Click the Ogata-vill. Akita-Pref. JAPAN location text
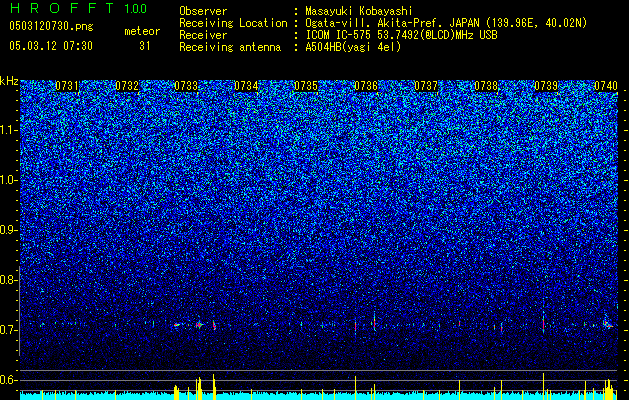The image size is (629, 400). (x=446, y=23)
